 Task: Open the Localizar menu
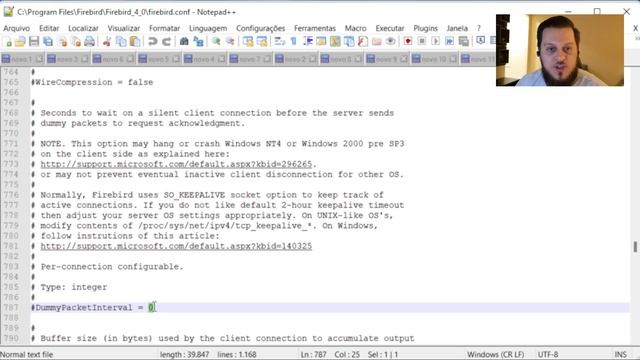[x=83, y=28]
